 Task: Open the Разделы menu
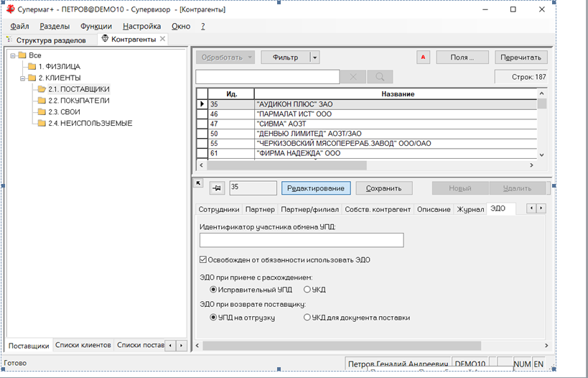[x=55, y=27]
